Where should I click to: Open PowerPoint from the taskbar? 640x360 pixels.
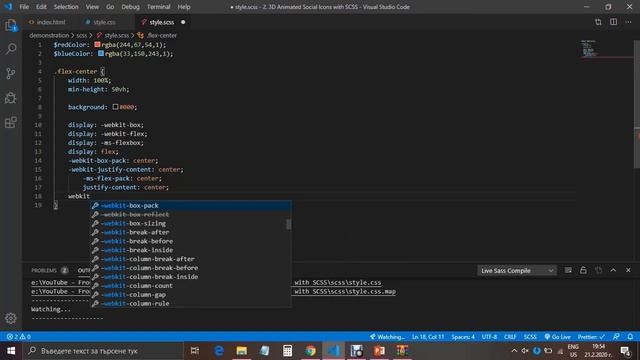(380, 351)
